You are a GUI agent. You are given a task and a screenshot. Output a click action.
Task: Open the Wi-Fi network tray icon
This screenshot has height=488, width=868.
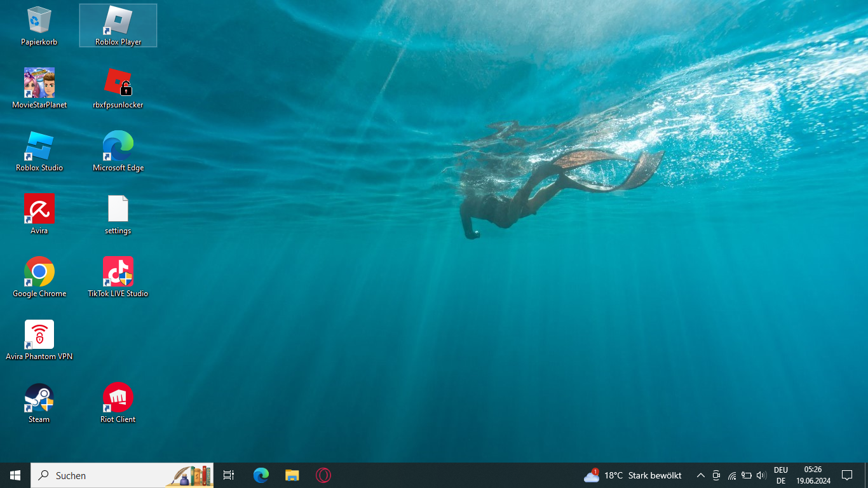731,475
